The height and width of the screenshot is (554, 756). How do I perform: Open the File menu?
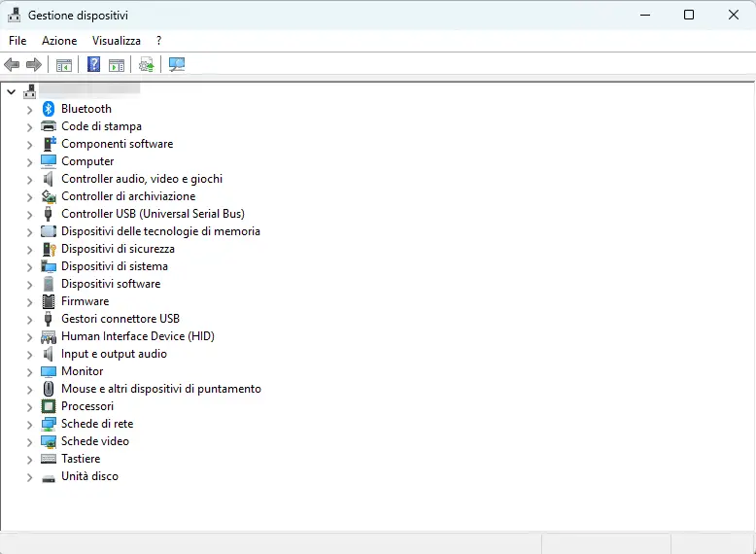pos(17,41)
